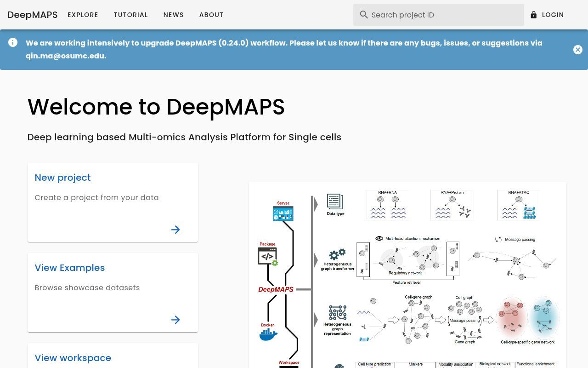Click the Heterogeneous graph representation icon
588x368 pixels.
coord(338,313)
